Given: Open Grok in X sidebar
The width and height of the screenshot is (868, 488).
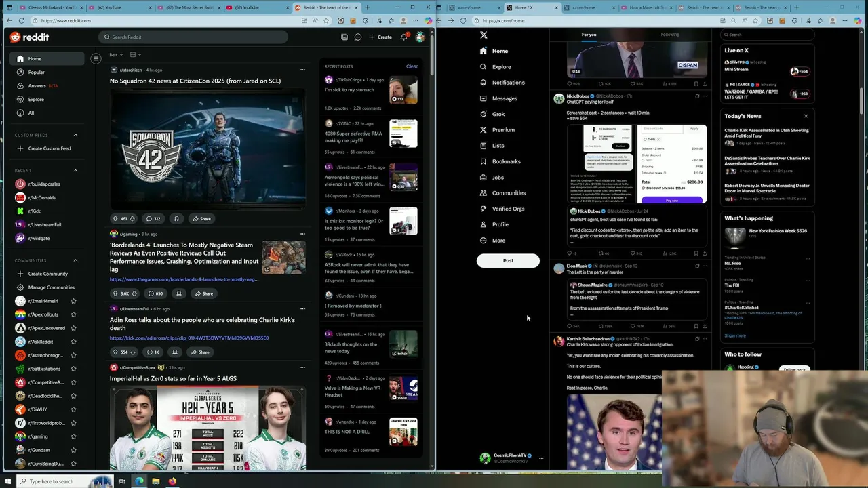Looking at the screenshot, I should point(492,114).
